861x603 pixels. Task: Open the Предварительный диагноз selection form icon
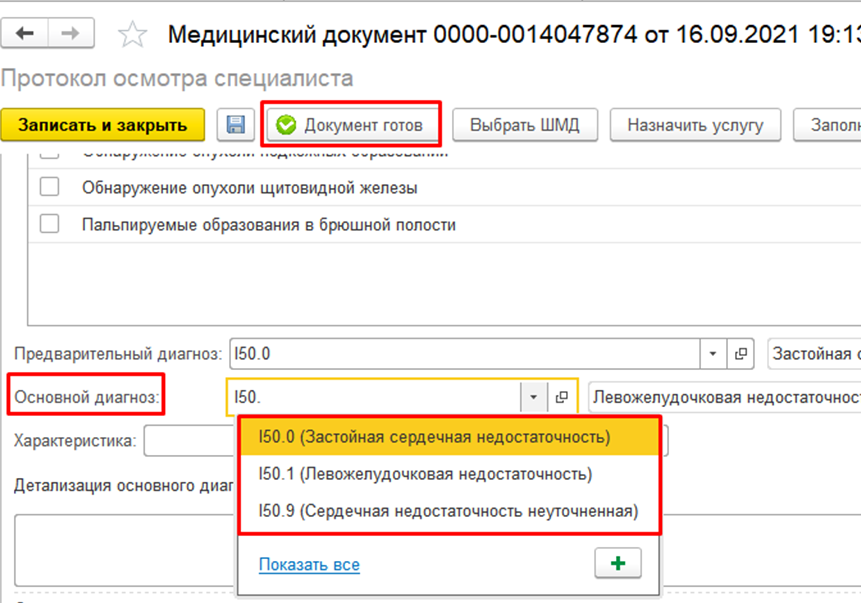[x=741, y=354]
